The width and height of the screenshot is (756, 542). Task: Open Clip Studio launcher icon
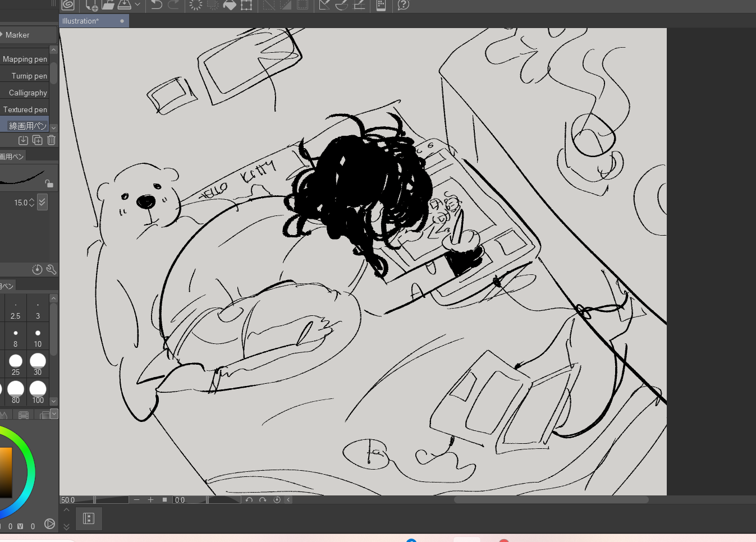(68, 5)
